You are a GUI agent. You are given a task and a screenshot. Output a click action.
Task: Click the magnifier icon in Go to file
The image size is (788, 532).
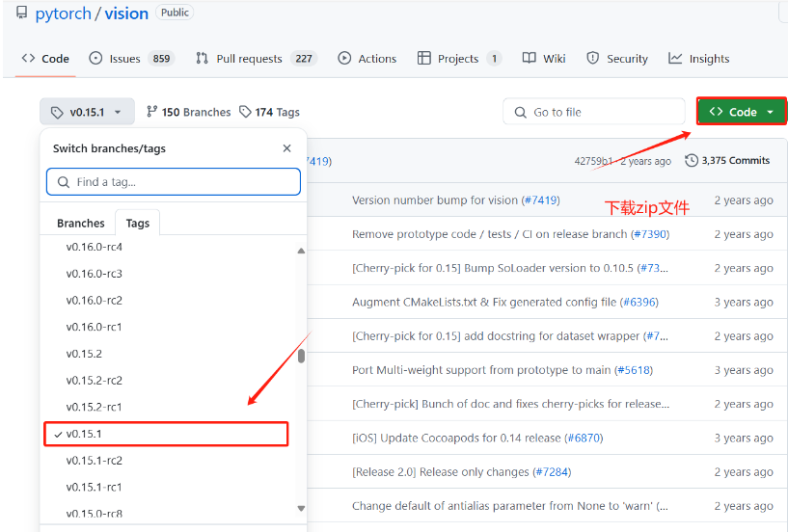521,112
